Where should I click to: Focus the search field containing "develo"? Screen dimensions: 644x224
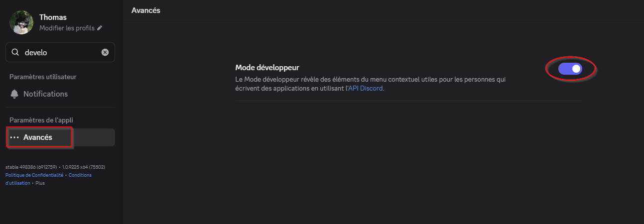(60, 52)
